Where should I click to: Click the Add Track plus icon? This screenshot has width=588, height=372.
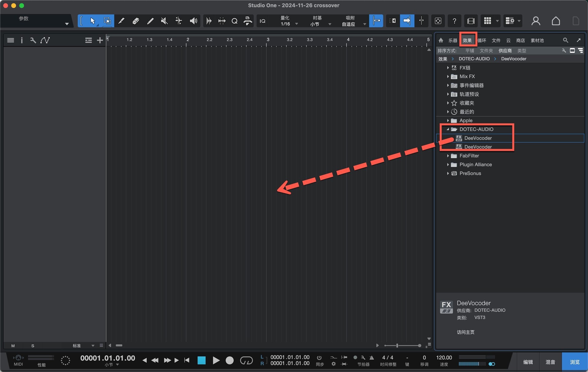(x=100, y=40)
